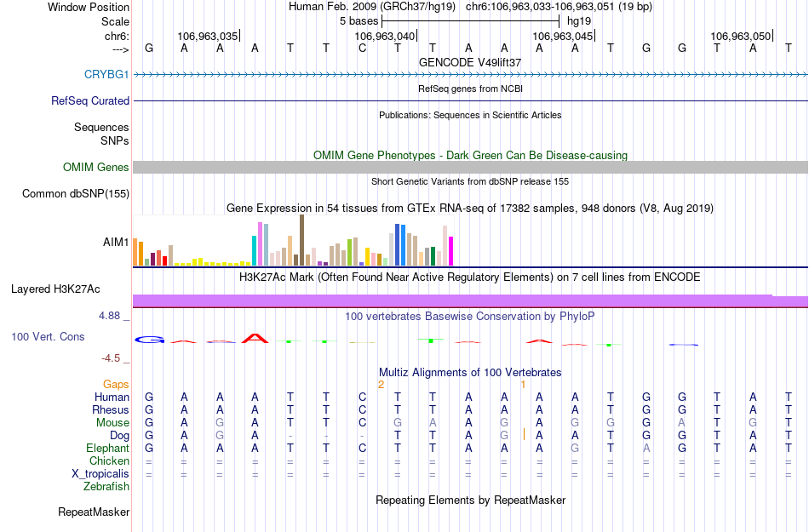Click the OMIM Gene Phenotypes title
809x532 pixels.
470,155
